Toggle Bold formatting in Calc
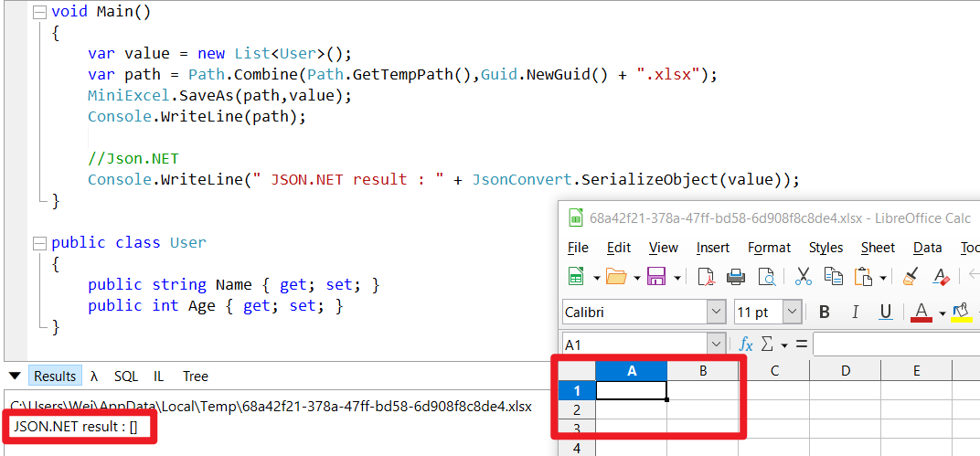980x456 pixels. (825, 312)
